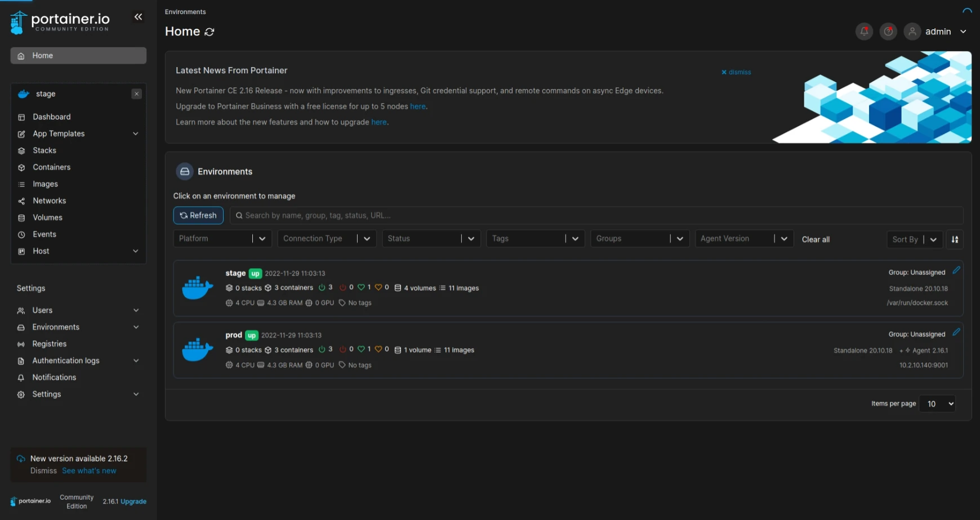Go to Registries in Settings menu
The height and width of the screenshot is (520, 980).
[x=49, y=344]
